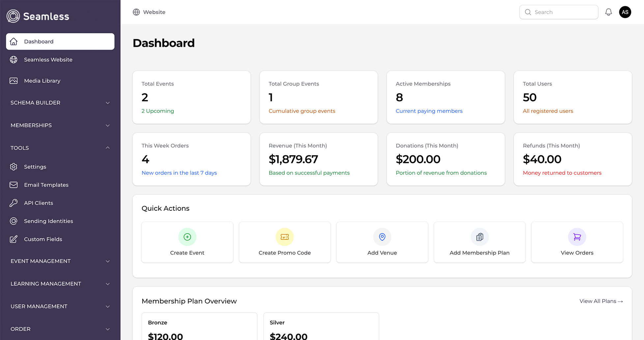Viewport: 644px width, 340px height.
Task: Click the Create Event quick action
Action: coord(187,242)
